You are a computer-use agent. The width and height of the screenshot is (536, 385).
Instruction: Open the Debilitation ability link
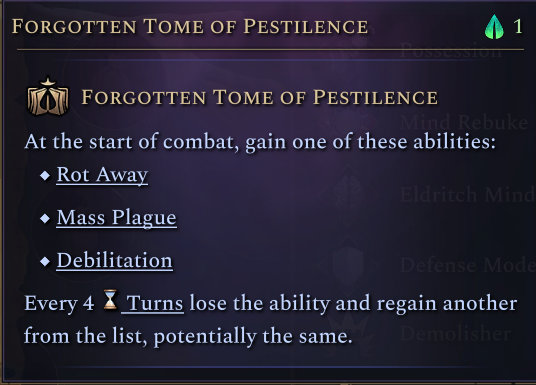point(115,261)
